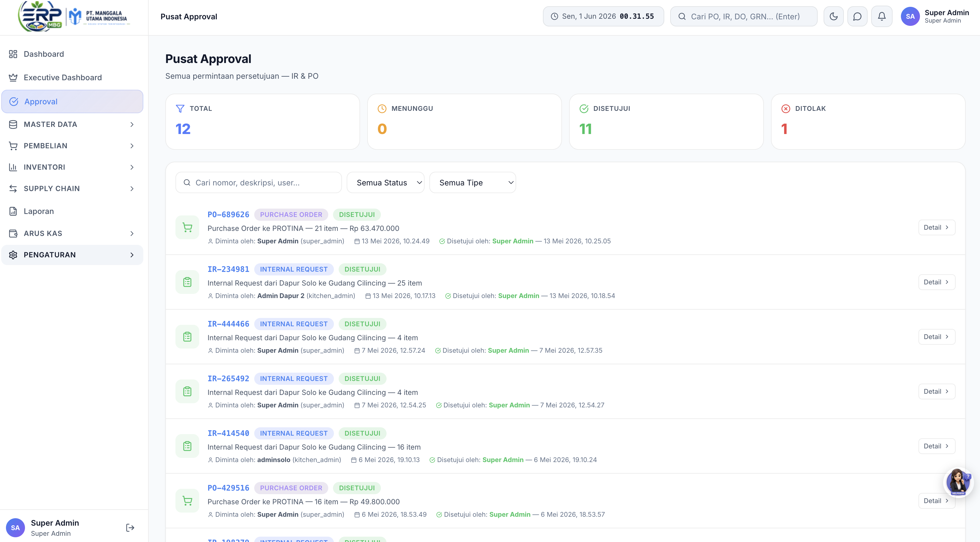Click the DITOLAK 1 summary card
The width and height of the screenshot is (980, 542).
coord(868,122)
